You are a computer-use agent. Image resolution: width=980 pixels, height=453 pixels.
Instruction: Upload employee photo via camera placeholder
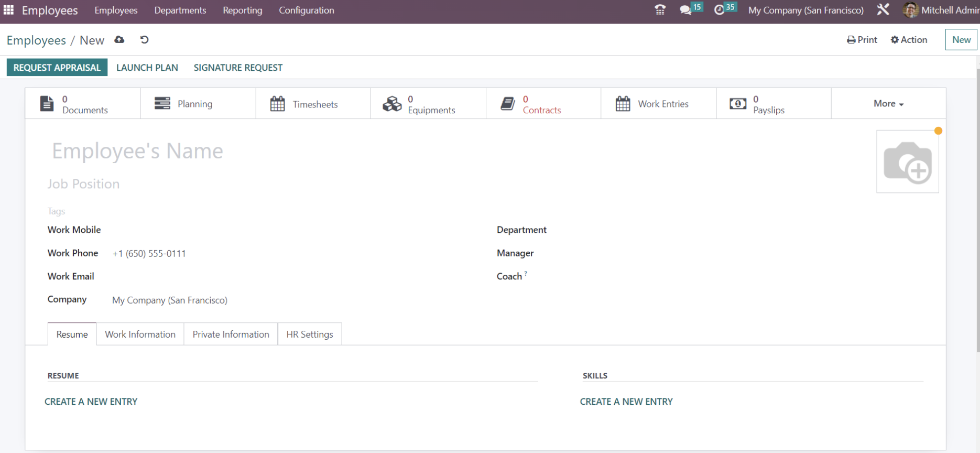point(907,162)
